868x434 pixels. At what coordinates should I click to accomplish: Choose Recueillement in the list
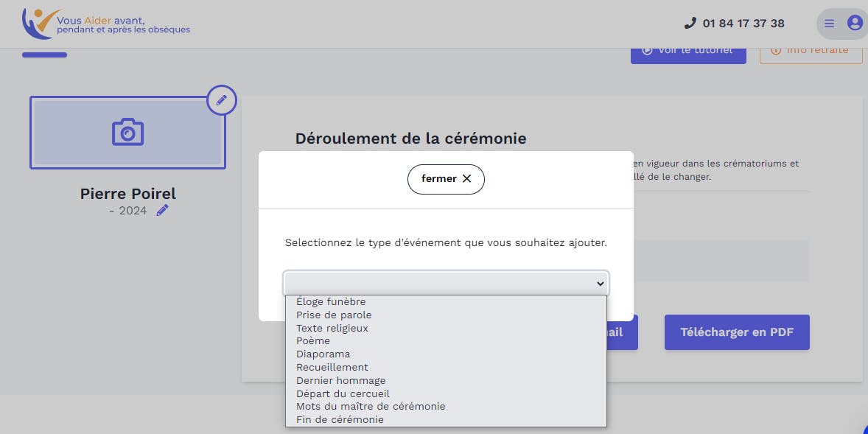447,368
